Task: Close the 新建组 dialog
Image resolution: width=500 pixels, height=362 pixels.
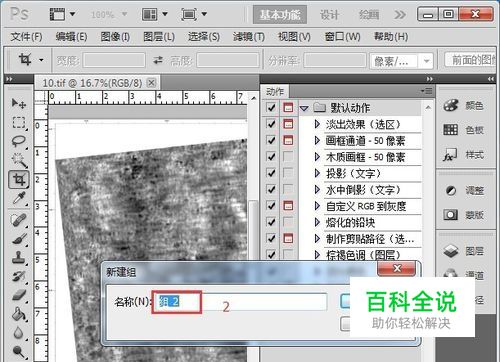Action: tap(397, 268)
